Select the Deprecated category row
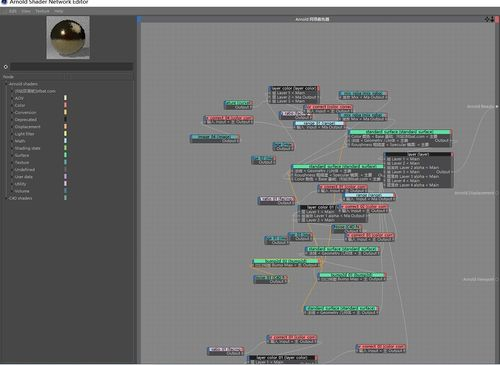500x365 pixels. point(26,120)
